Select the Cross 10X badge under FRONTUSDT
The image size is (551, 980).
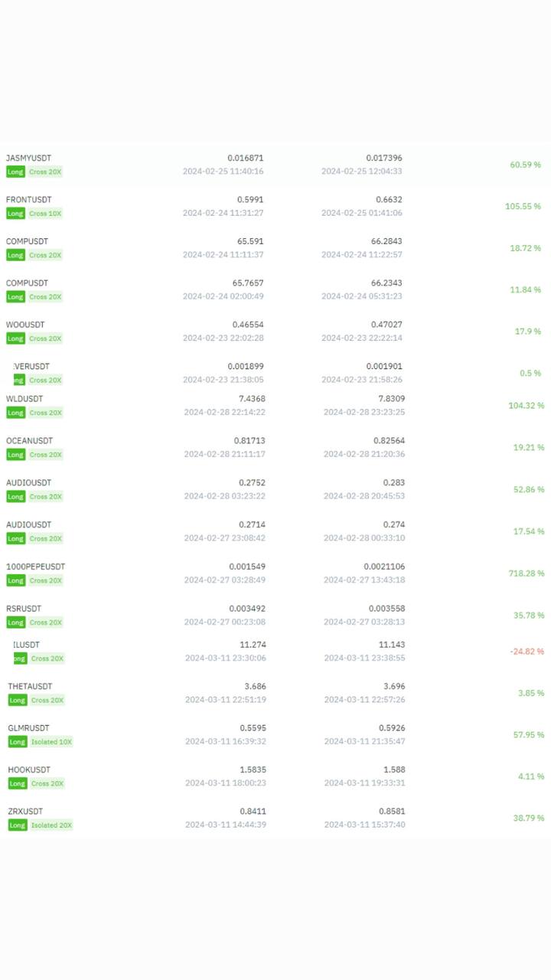pos(45,214)
